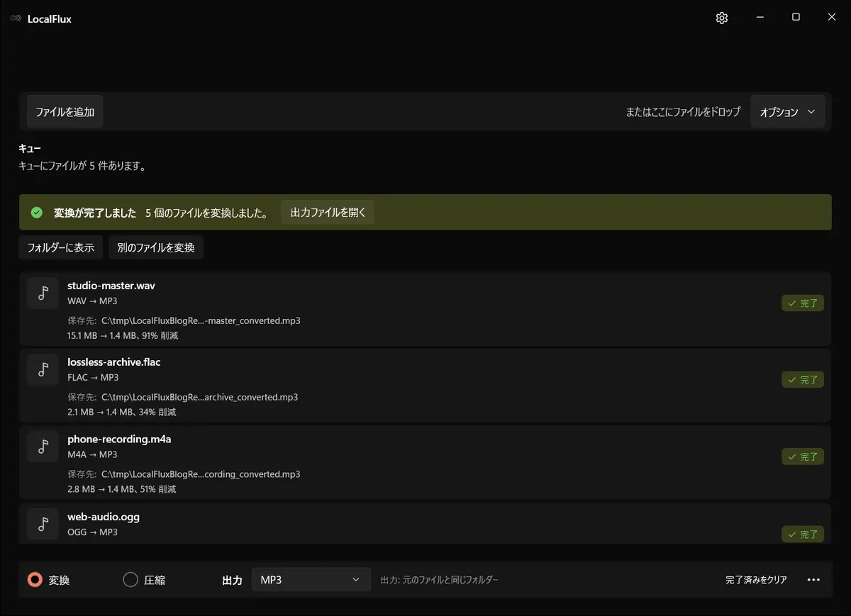Click the 完了済みをクリア button
Image resolution: width=851 pixels, height=616 pixels.
pos(756,580)
